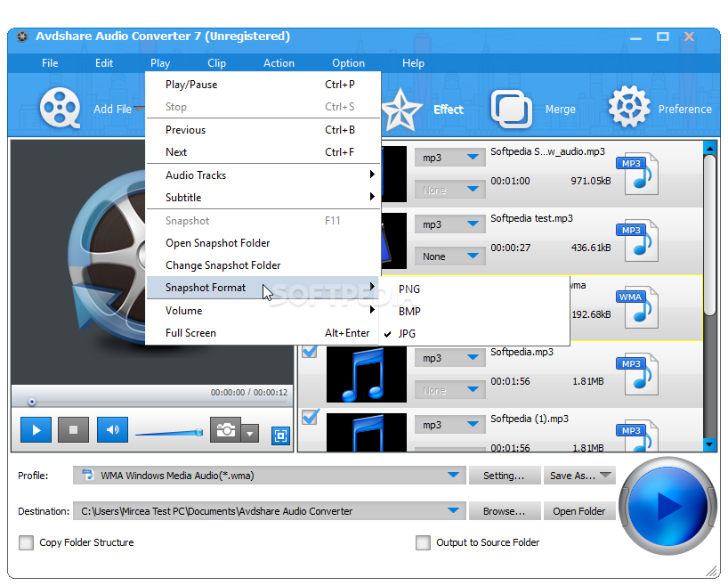Click file list scrollbar down arrow
728x586 pixels.
click(x=709, y=444)
